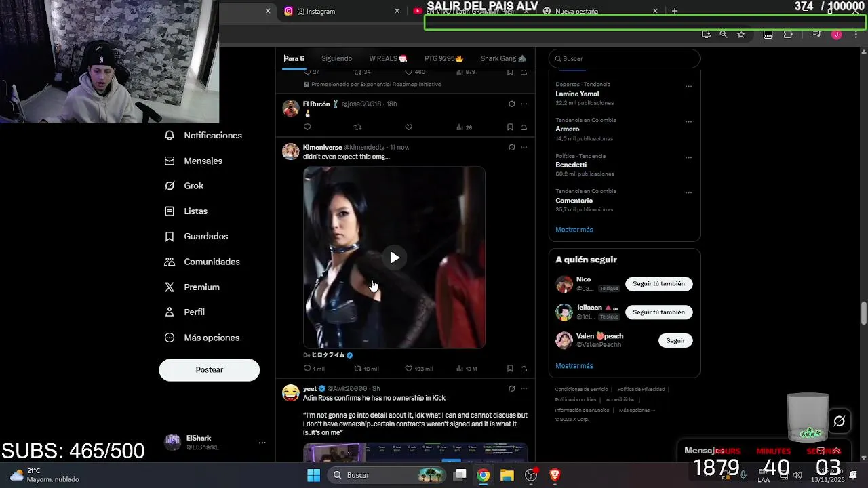Open Brave browser from taskbar

[x=555, y=475]
